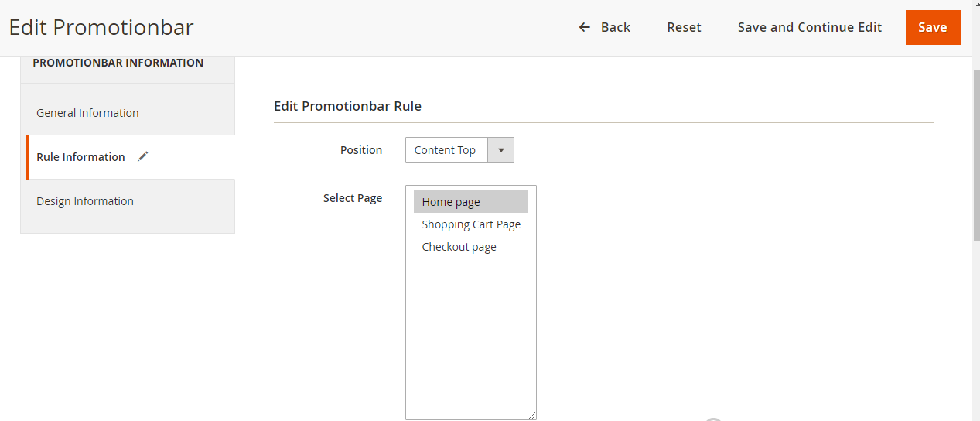The image size is (980, 421).
Task: Click the pencil icon beside Rule Information
Action: point(142,157)
